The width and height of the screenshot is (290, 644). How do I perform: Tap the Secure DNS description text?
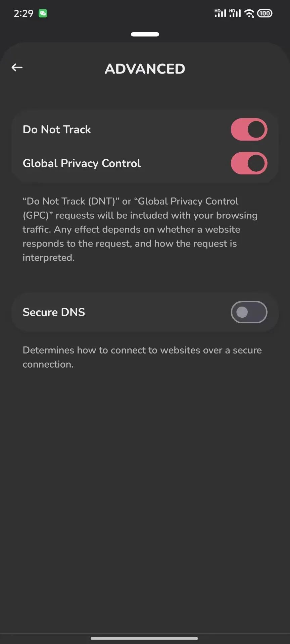click(x=142, y=357)
